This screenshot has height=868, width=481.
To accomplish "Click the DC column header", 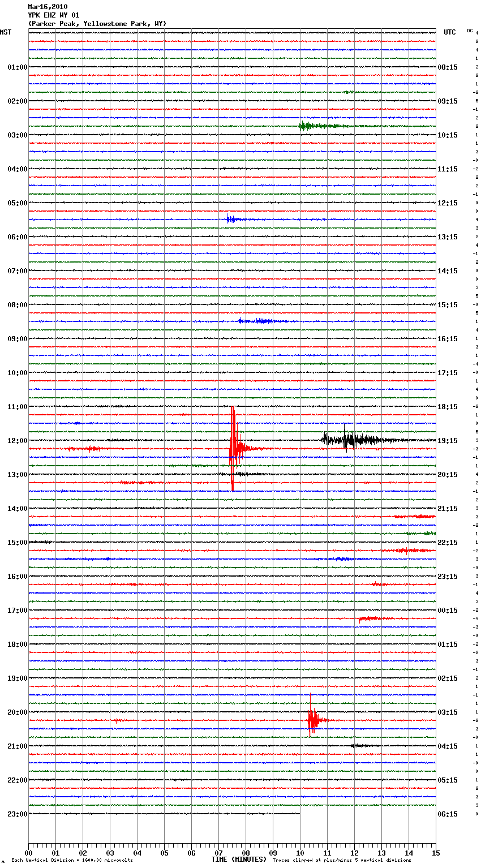I will [x=470, y=31].
